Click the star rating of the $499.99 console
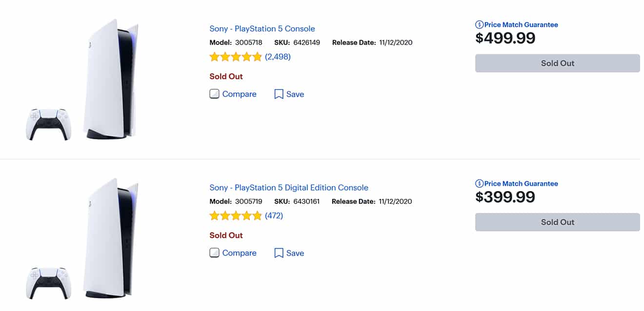Screen dimensions: 644x311 coord(236,57)
